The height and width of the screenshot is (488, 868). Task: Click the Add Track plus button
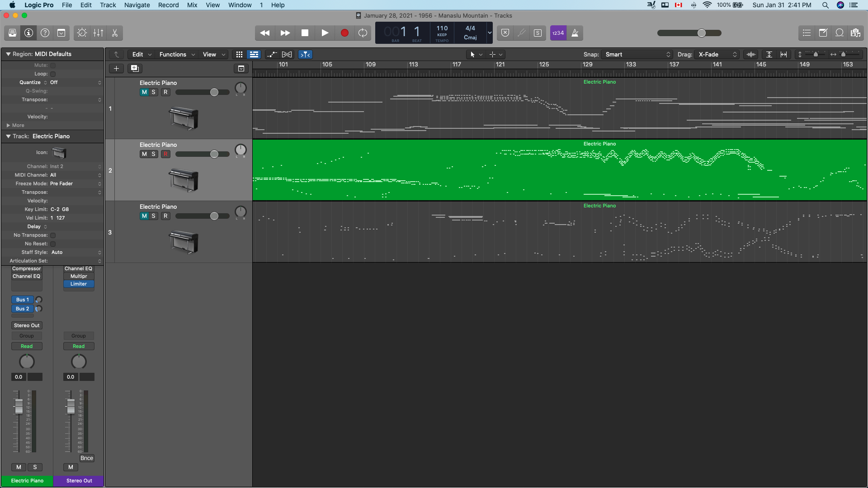[116, 69]
